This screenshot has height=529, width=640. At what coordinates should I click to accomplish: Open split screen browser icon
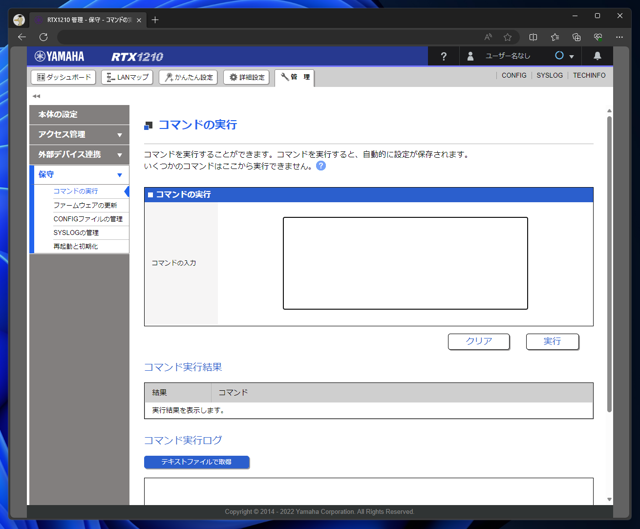pyautogui.click(x=533, y=37)
